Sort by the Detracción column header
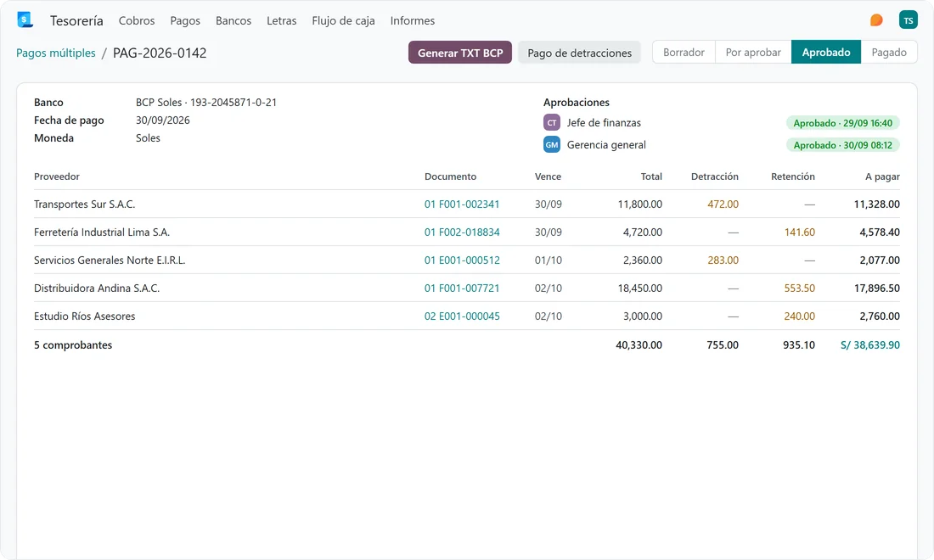 (x=714, y=176)
